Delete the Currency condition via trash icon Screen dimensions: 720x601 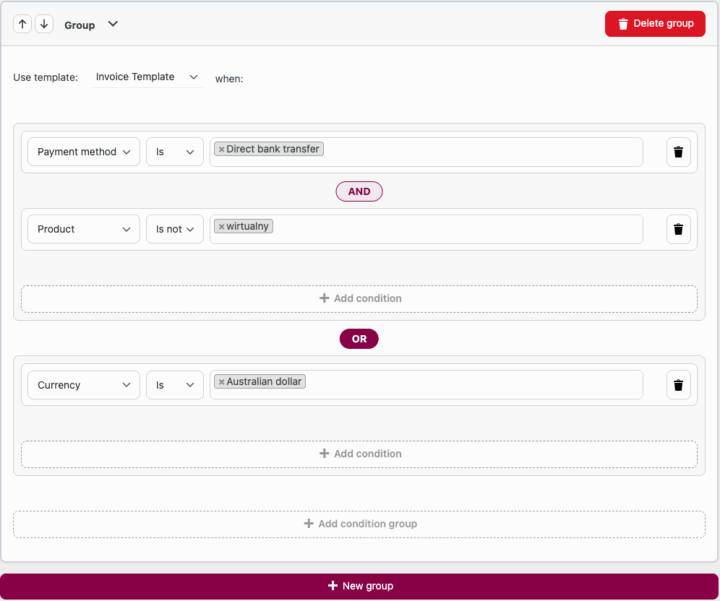[x=678, y=385]
